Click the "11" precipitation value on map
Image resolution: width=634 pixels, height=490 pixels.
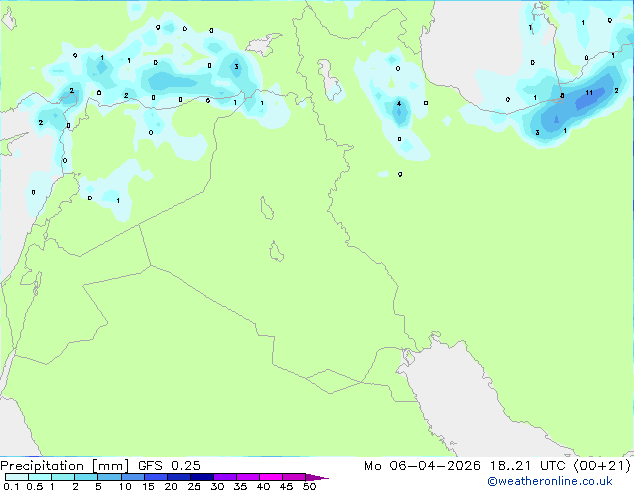589,93
